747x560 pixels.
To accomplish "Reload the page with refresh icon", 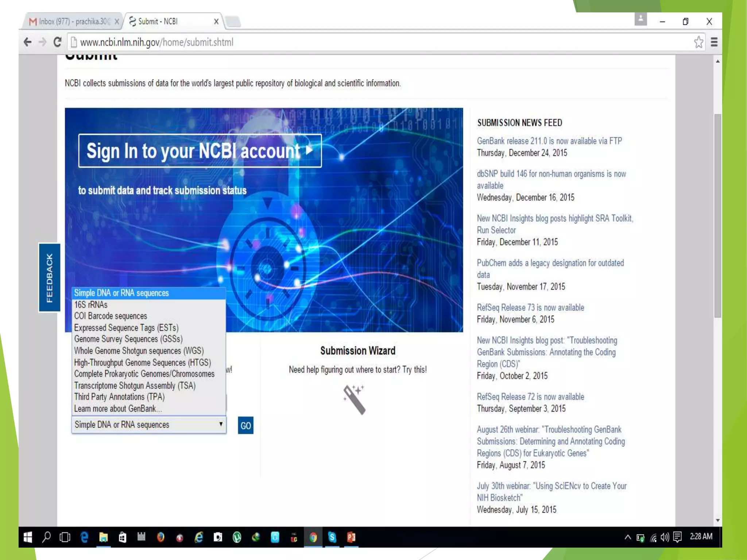I will 57,42.
